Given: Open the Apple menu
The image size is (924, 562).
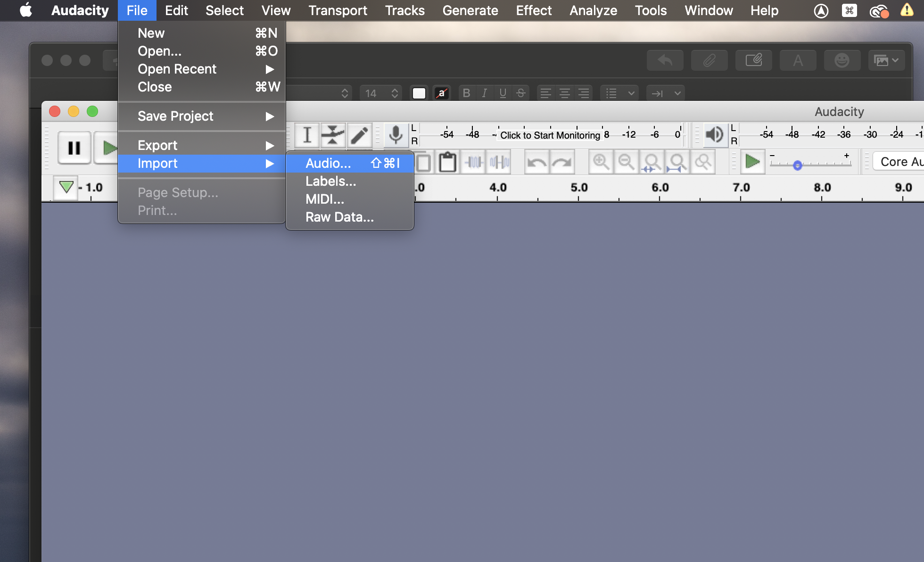Looking at the screenshot, I should point(26,10).
